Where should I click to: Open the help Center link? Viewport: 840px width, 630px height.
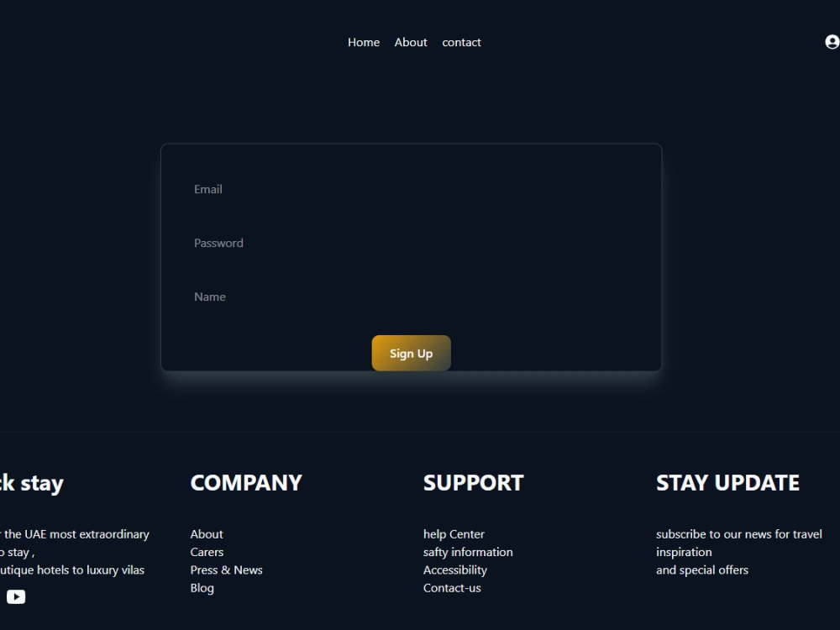(x=454, y=534)
